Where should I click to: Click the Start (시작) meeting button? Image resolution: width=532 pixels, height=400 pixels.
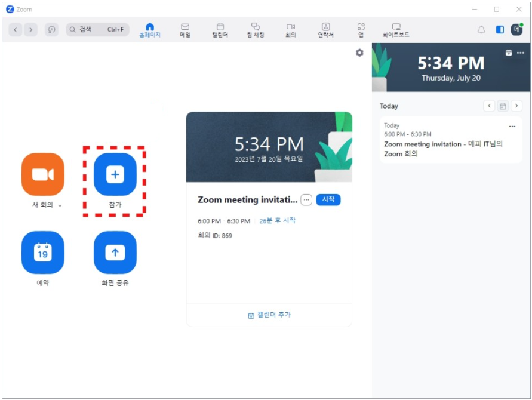click(328, 199)
